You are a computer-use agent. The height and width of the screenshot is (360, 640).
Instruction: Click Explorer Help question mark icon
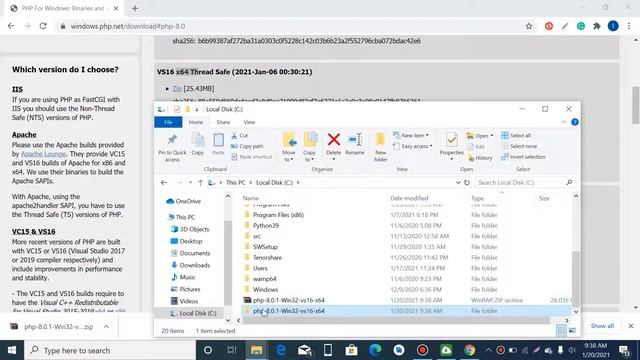(575, 122)
